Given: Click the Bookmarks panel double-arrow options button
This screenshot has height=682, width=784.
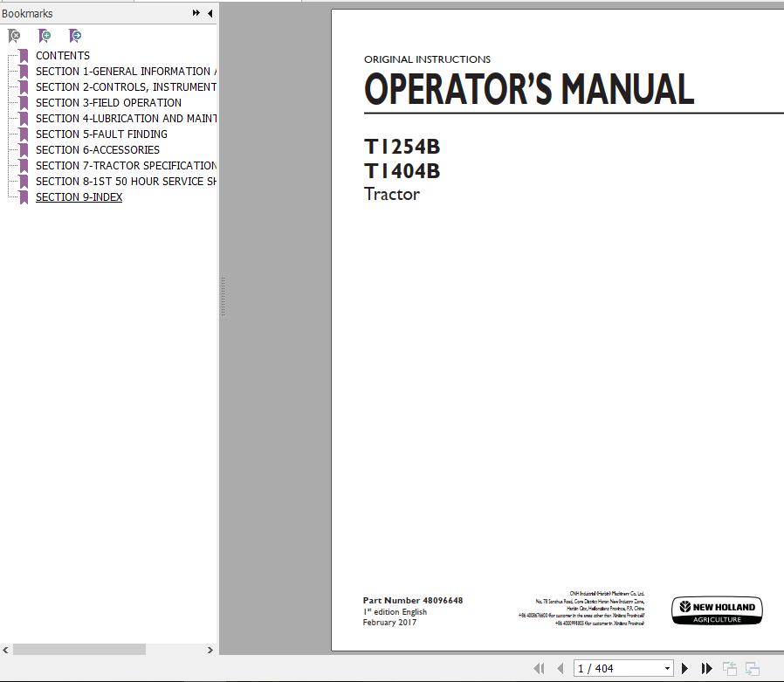Looking at the screenshot, I should [x=196, y=13].
